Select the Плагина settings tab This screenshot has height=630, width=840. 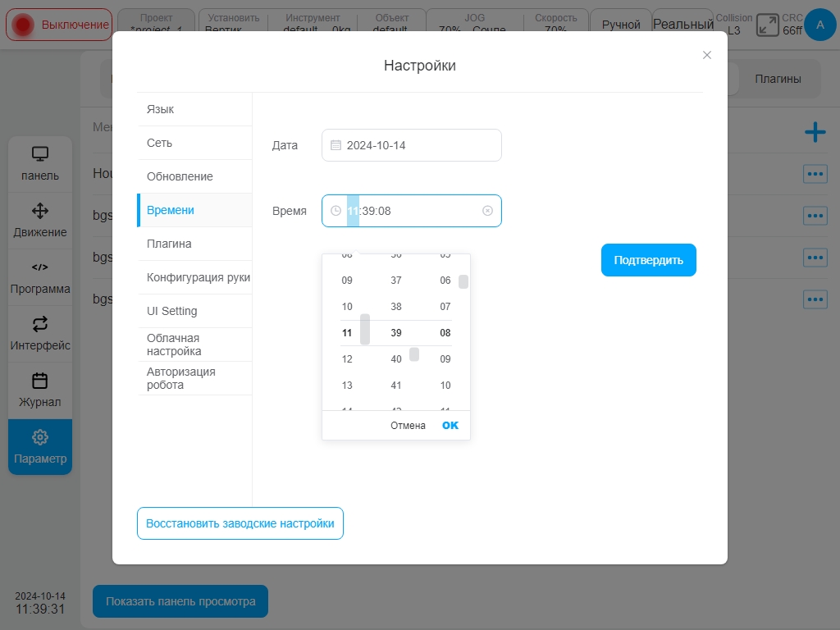[x=195, y=244]
